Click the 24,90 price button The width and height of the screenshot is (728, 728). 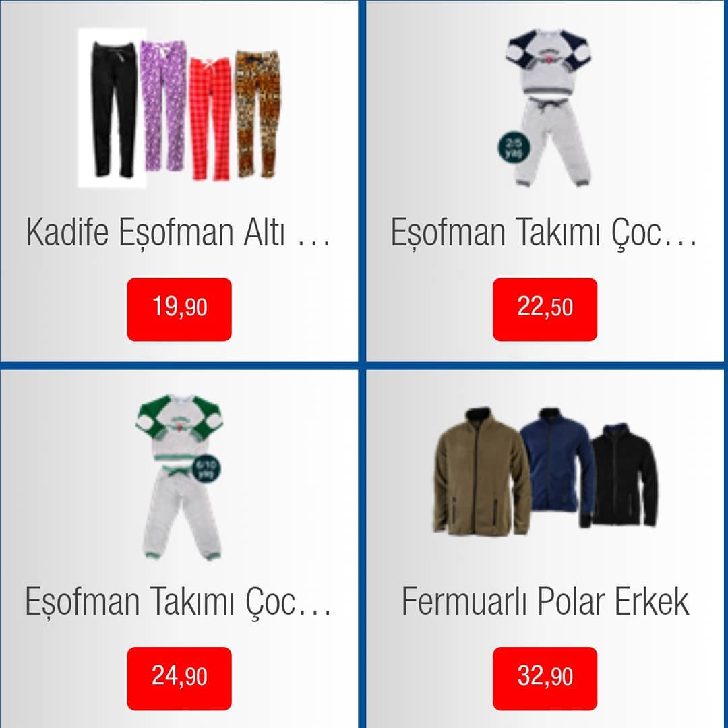point(179,678)
